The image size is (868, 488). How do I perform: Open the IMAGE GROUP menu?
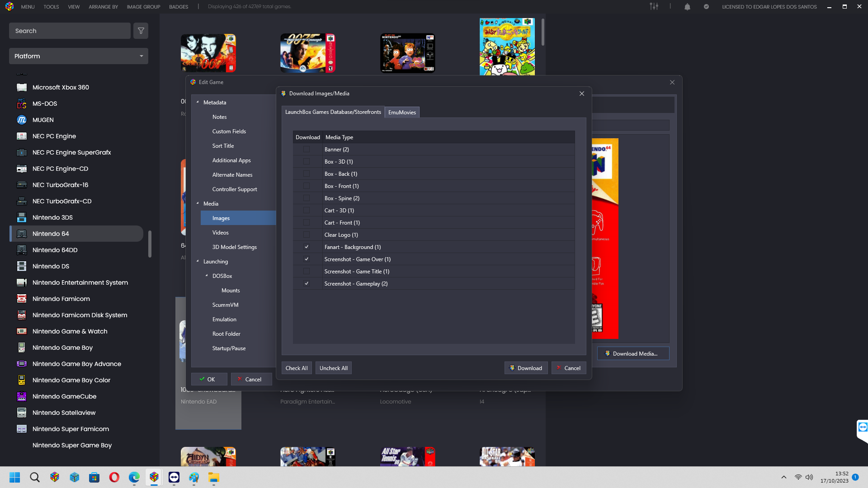coord(143,7)
